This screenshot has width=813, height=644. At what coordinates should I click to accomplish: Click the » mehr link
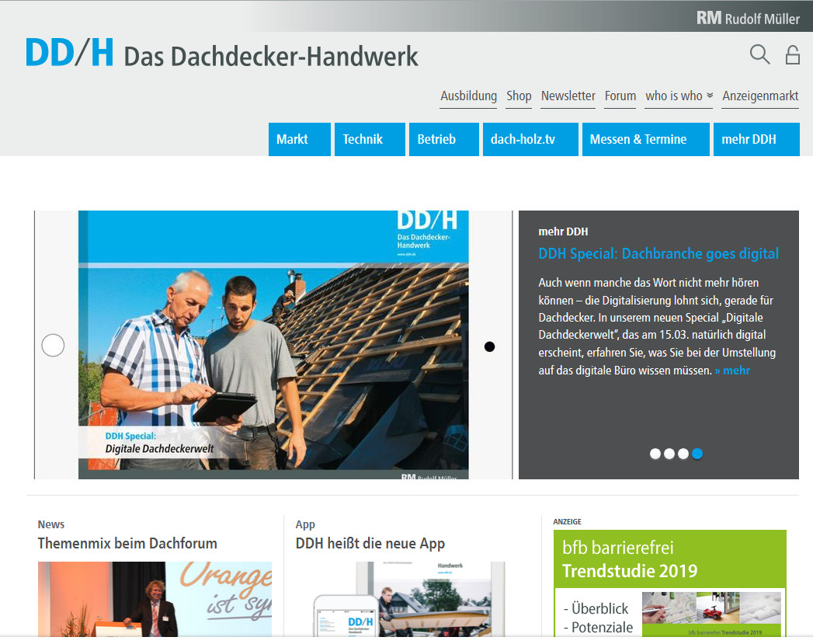click(732, 371)
